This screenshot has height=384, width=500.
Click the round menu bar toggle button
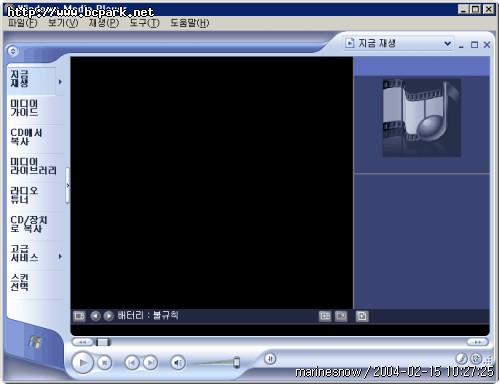[13, 51]
